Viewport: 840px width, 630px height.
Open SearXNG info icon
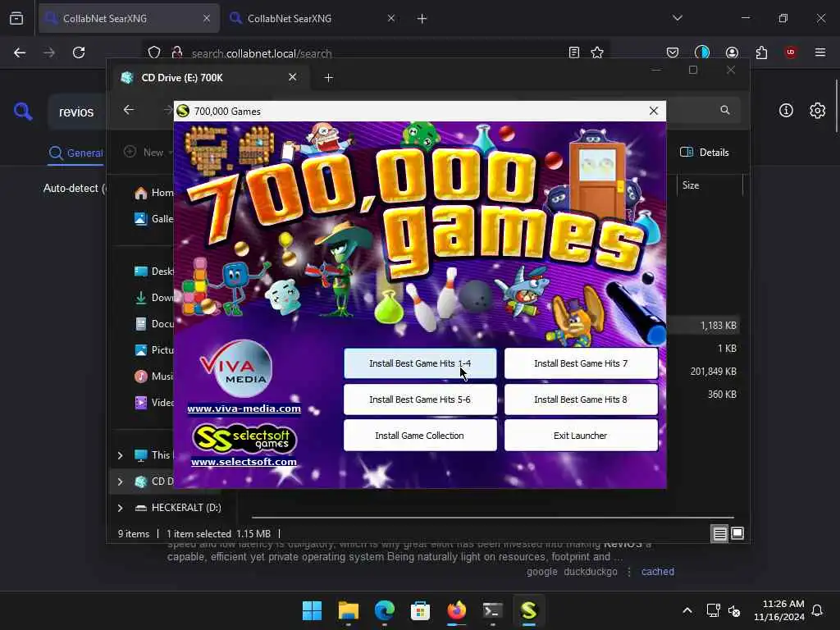point(786,111)
